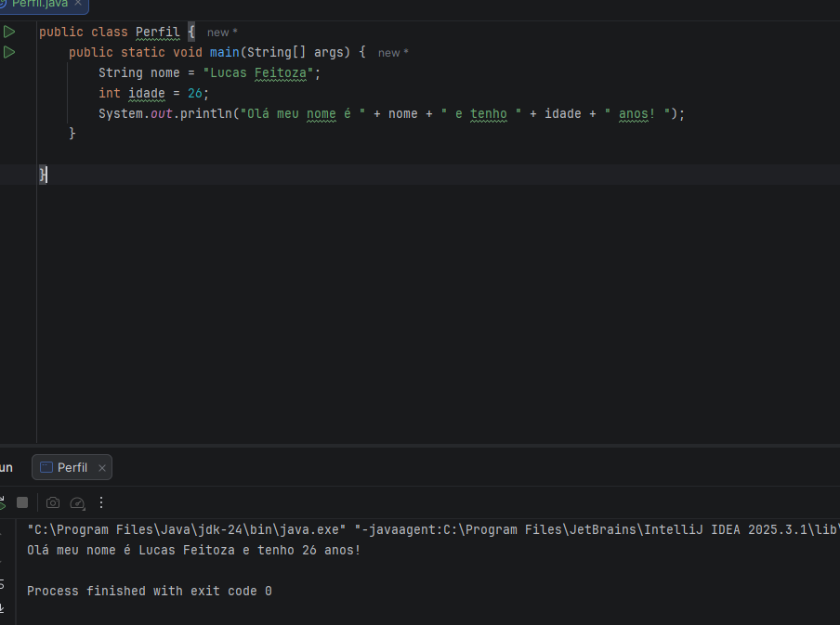Run the Perfil class from gutter arrow
Image resolution: width=840 pixels, height=625 pixels.
tap(9, 33)
